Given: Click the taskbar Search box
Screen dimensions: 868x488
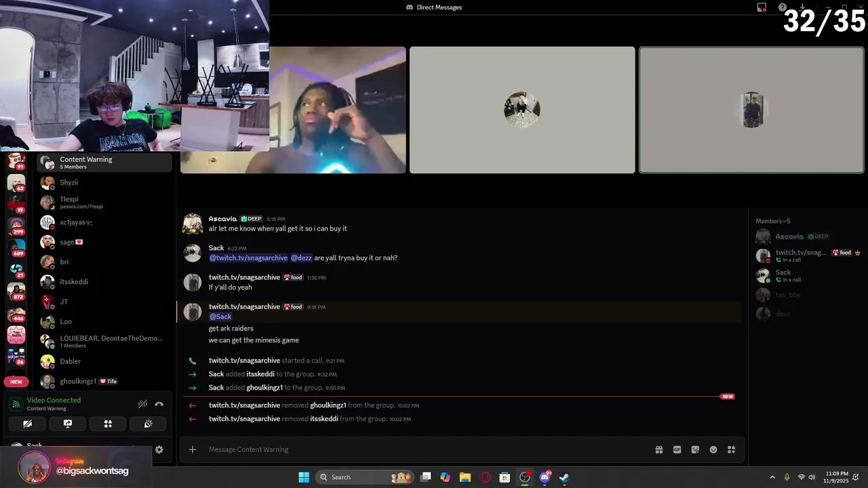Looking at the screenshot, I should [x=366, y=477].
